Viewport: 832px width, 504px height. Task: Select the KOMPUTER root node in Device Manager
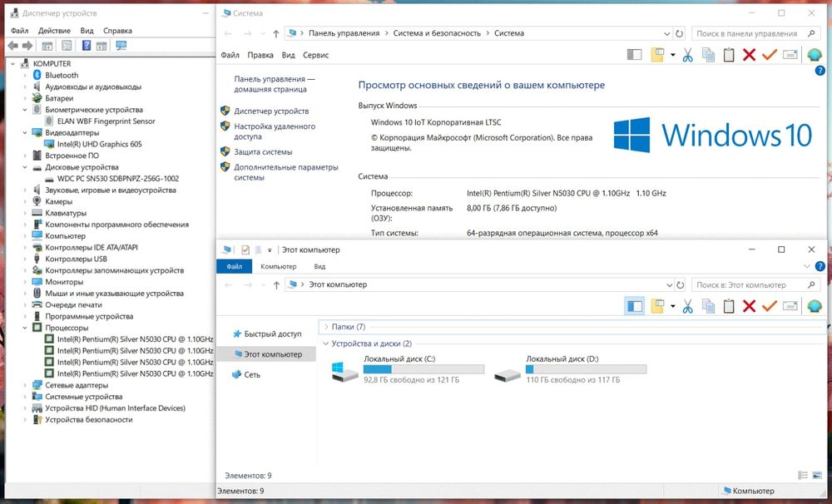52,64
